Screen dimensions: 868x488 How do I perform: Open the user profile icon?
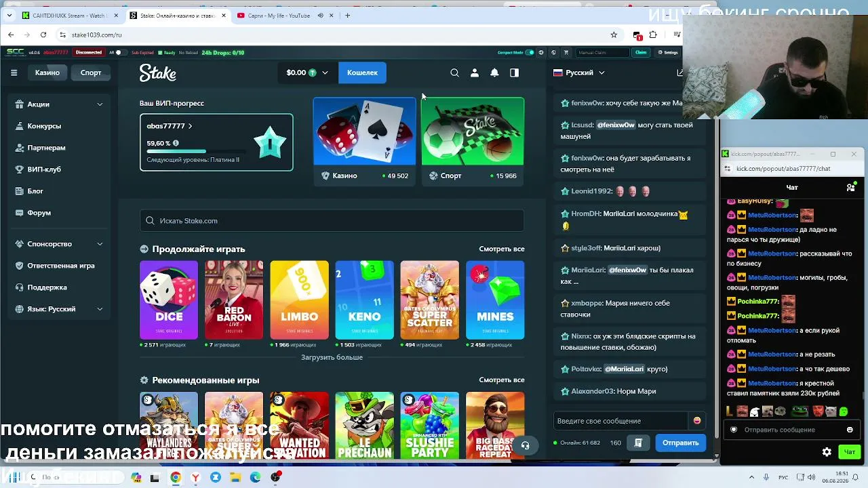click(x=475, y=73)
